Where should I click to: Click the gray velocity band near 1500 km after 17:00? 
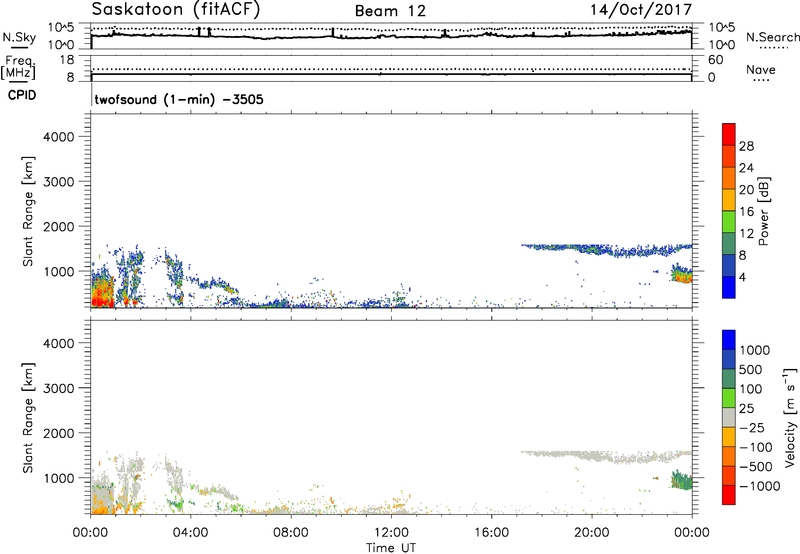[x=606, y=455]
